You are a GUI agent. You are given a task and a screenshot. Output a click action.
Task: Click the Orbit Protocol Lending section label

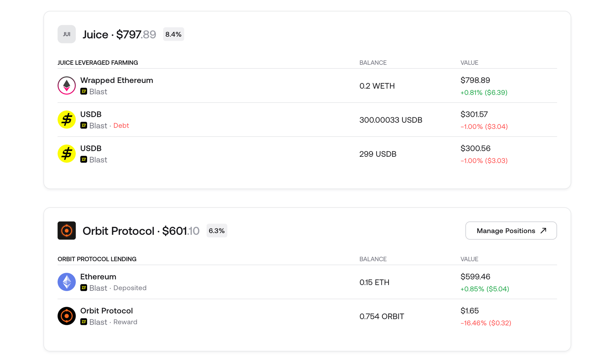(x=97, y=259)
